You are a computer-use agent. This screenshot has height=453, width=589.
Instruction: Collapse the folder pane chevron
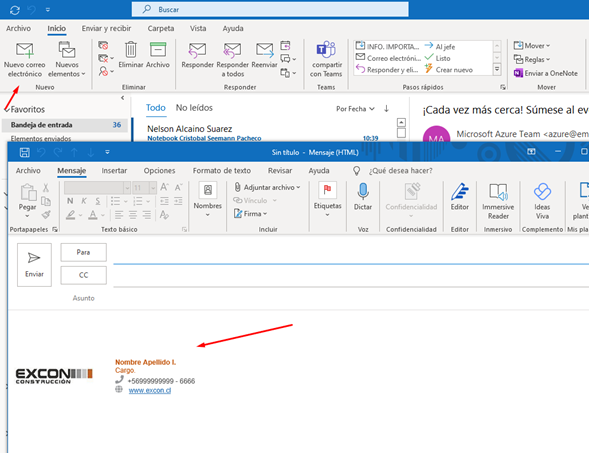click(122, 98)
